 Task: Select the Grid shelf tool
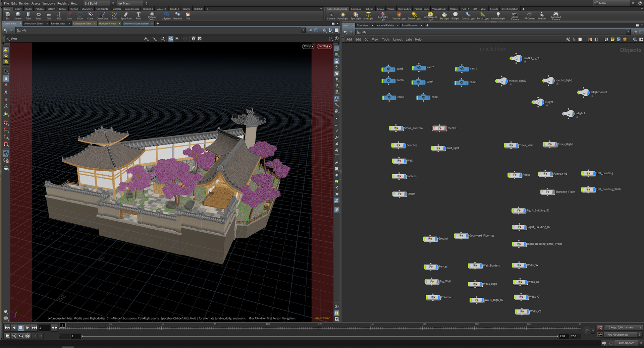coord(49,16)
